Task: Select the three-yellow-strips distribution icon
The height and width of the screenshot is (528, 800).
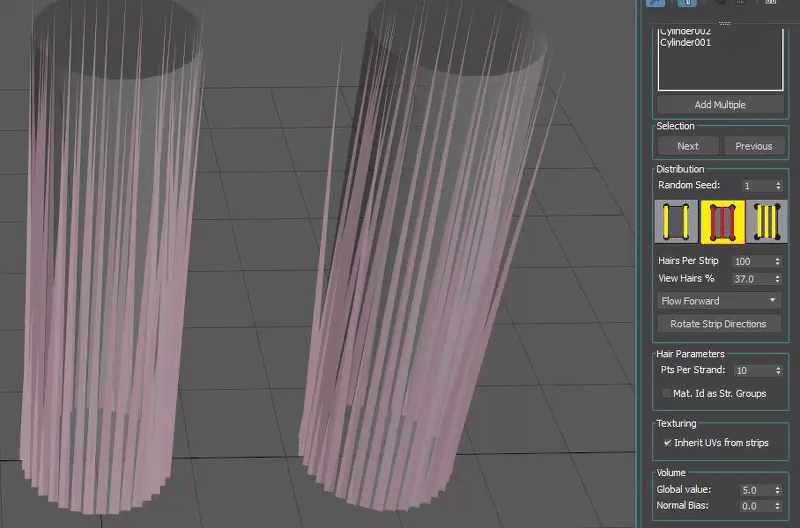Action: coord(767,222)
